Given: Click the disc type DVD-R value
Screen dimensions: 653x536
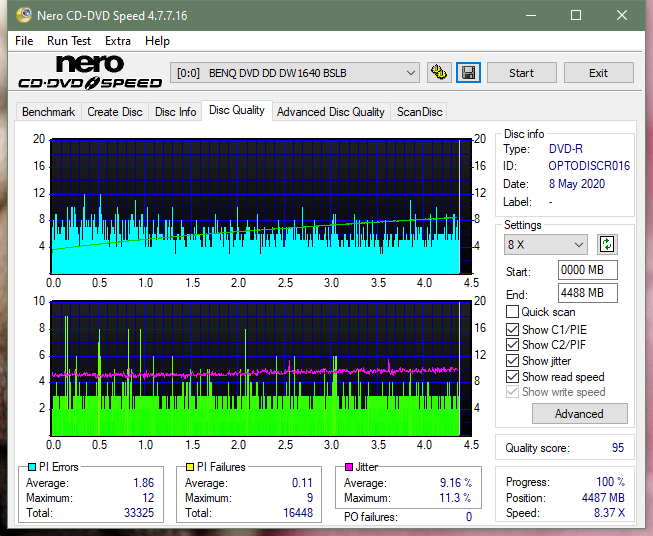Looking at the screenshot, I should pos(566,149).
